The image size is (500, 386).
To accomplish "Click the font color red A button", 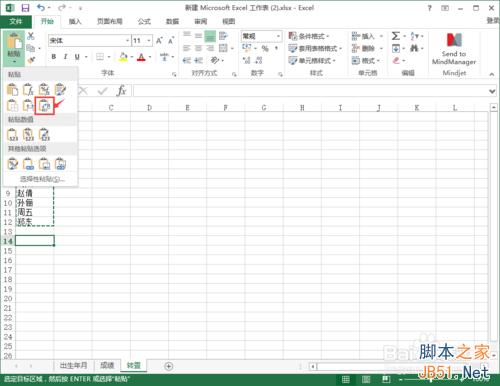I will [141, 57].
